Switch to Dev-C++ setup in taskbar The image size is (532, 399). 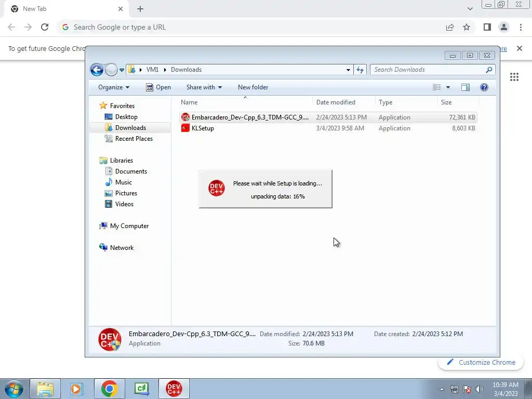174,389
